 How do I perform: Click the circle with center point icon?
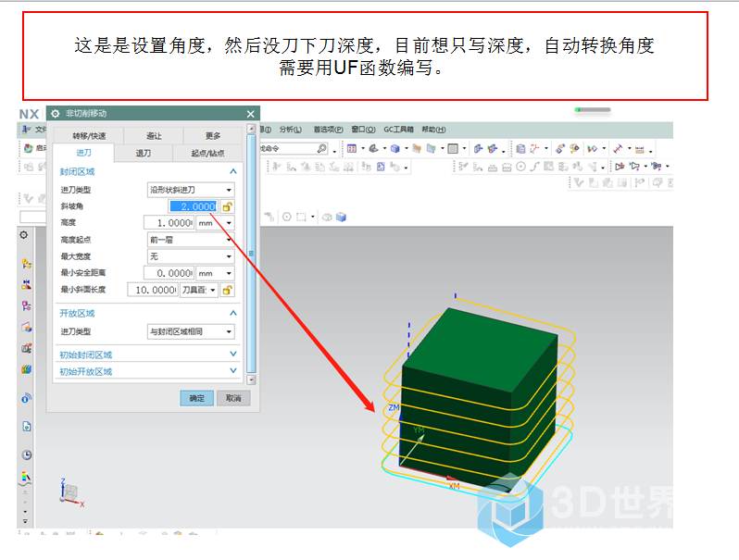click(x=520, y=167)
